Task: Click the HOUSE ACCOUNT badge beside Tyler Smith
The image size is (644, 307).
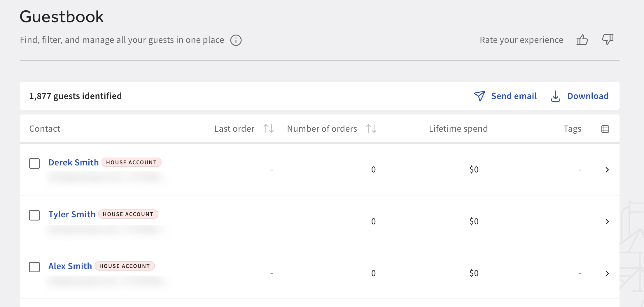Action: point(128,214)
